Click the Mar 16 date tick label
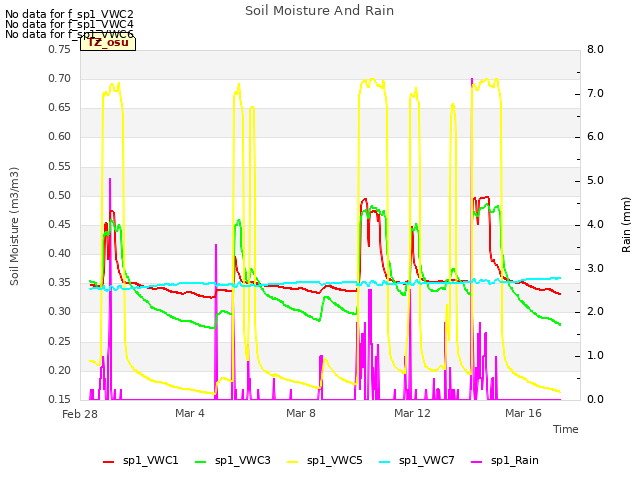Image resolution: width=640 pixels, height=480 pixels. coord(523,413)
